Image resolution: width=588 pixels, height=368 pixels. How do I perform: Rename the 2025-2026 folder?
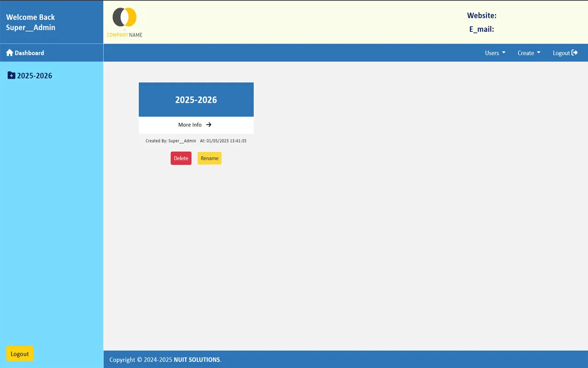pos(209,158)
